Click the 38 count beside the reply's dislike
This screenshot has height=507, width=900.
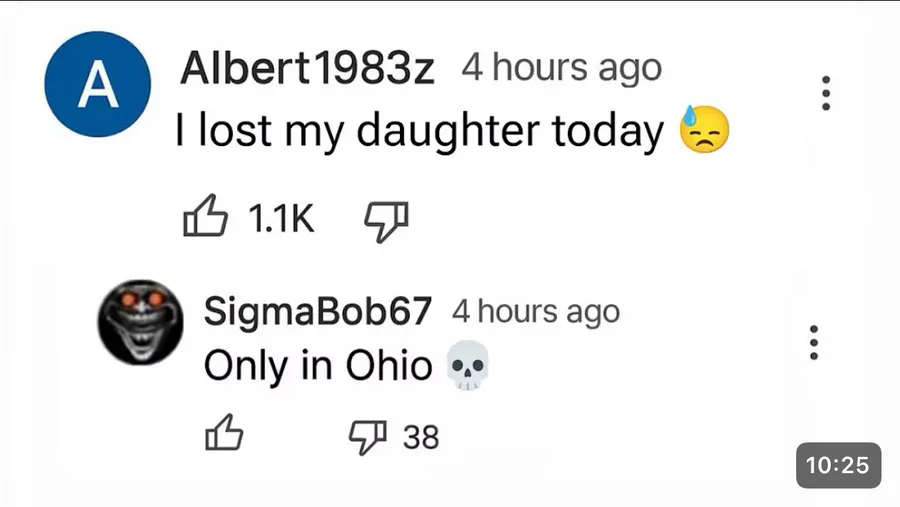[x=421, y=437]
